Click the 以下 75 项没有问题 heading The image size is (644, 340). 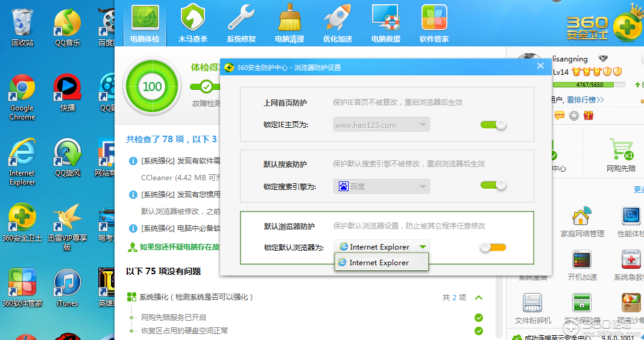pyautogui.click(x=163, y=271)
